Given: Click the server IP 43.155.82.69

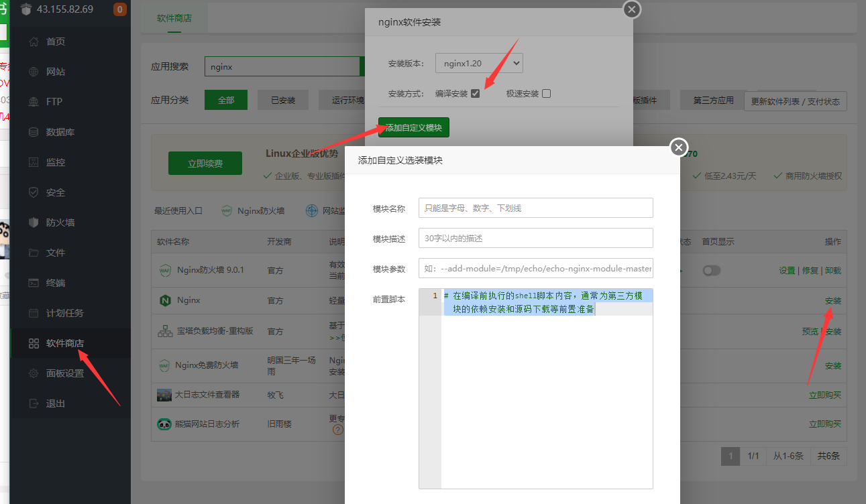Looking at the screenshot, I should click(65, 9).
